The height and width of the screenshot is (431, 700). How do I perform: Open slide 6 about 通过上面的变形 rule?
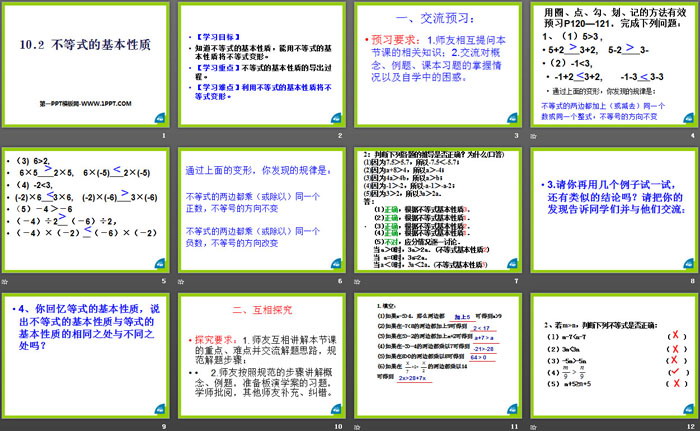(262, 210)
